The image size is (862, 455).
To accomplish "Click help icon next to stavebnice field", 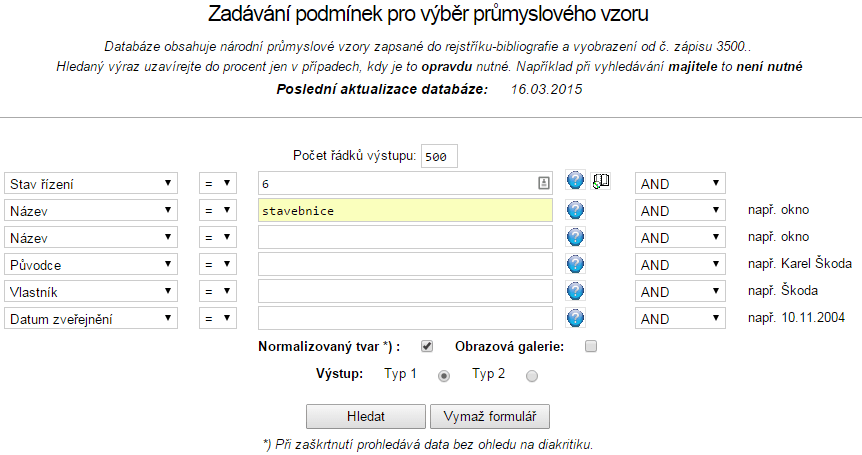I will click(x=575, y=210).
